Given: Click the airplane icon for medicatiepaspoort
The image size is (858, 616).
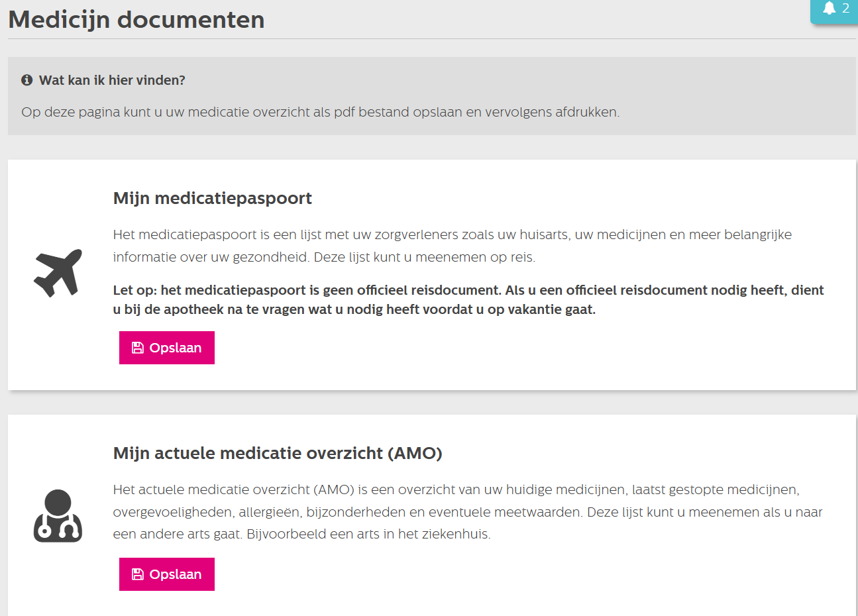Looking at the screenshot, I should [58, 273].
